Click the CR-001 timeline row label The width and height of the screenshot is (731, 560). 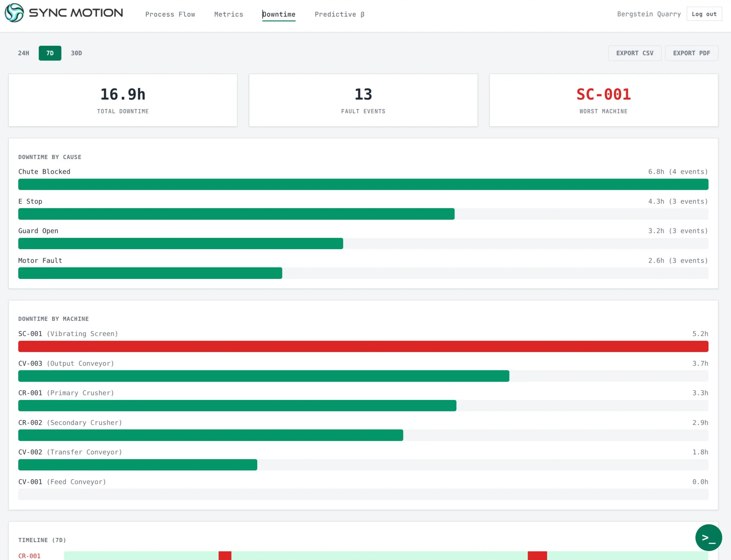[29, 556]
